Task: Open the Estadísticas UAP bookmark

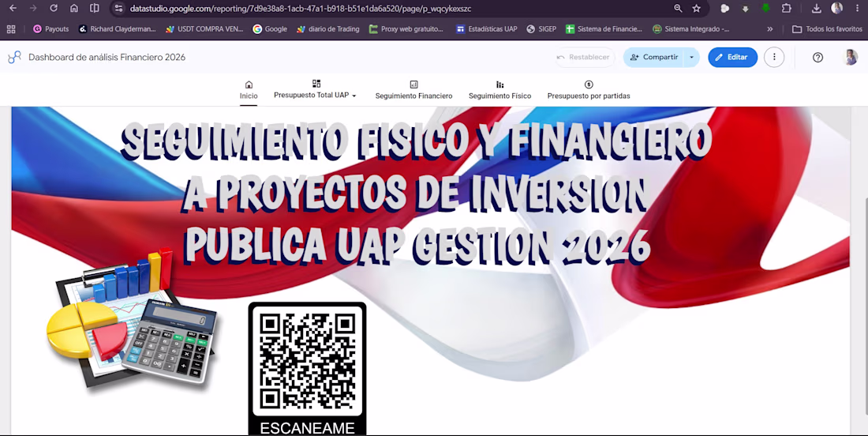Action: pyautogui.click(x=487, y=28)
